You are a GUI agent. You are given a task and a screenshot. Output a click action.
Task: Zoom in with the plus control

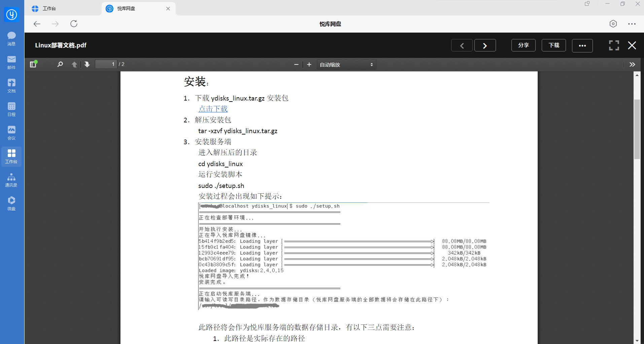click(309, 64)
